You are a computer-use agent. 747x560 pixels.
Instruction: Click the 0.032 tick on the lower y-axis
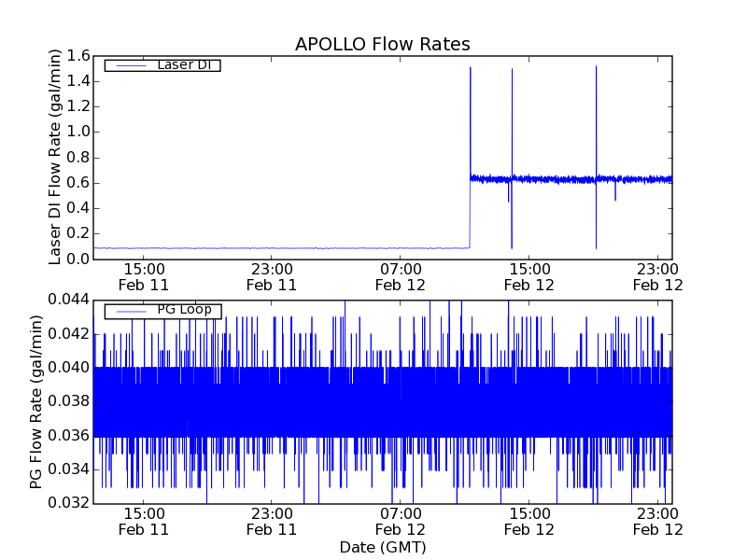coord(69,503)
